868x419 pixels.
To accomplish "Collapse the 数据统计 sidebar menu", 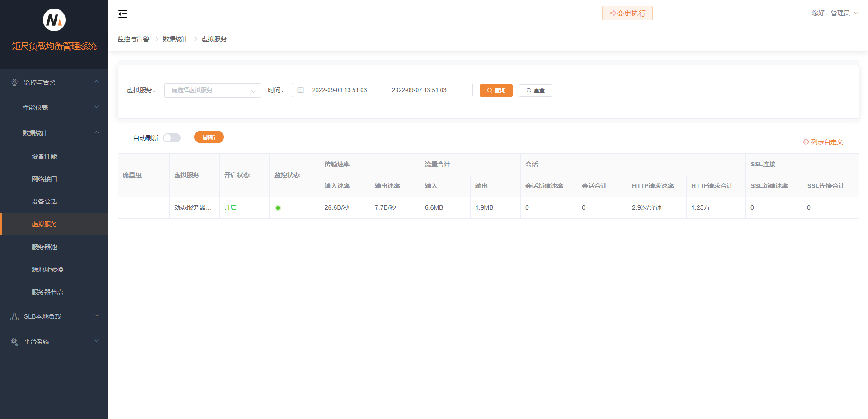I will (54, 133).
